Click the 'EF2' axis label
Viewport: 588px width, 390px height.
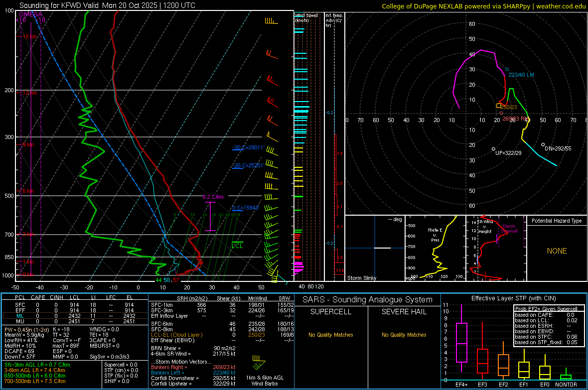click(x=503, y=385)
